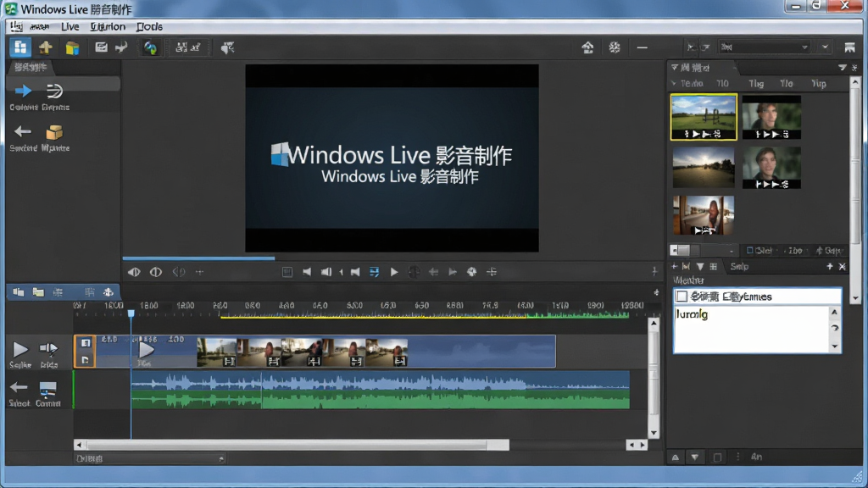868x488 pixels.
Task: Click the down arrow at the bottom right panel
Action: tap(695, 457)
